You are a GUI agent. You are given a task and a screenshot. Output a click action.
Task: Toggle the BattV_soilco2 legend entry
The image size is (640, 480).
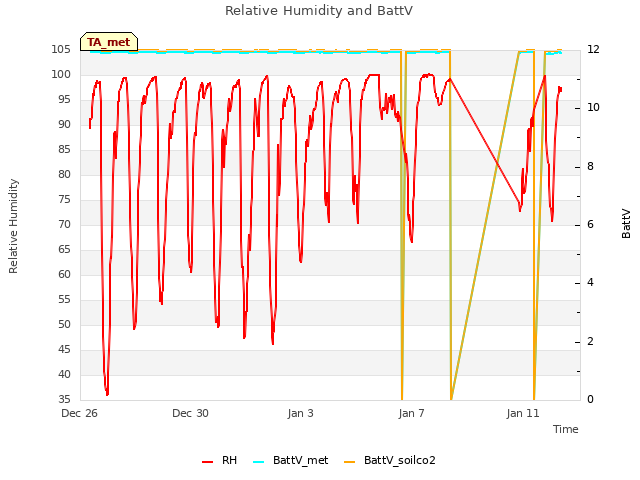[390, 460]
